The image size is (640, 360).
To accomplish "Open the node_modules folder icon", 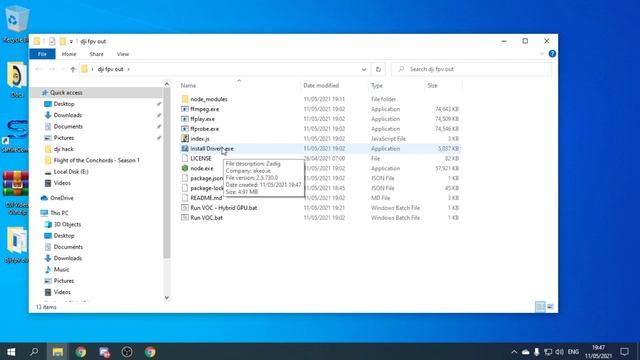I will [185, 99].
